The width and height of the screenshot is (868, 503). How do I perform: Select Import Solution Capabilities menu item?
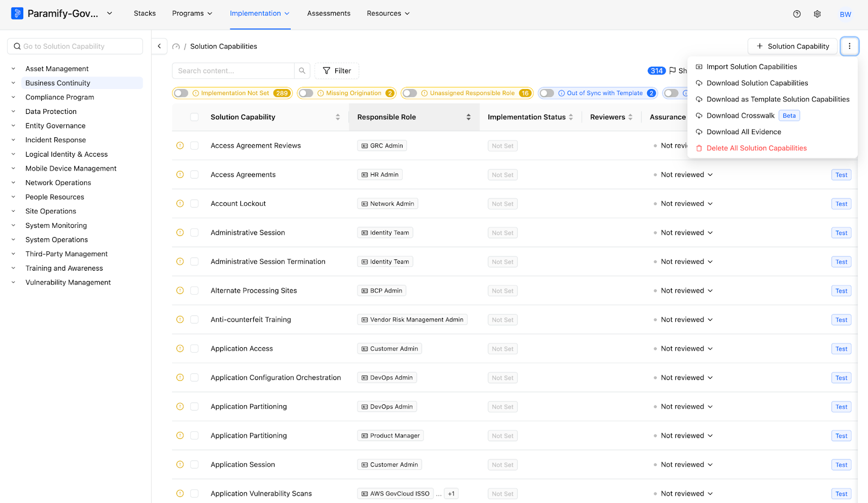click(x=773, y=67)
